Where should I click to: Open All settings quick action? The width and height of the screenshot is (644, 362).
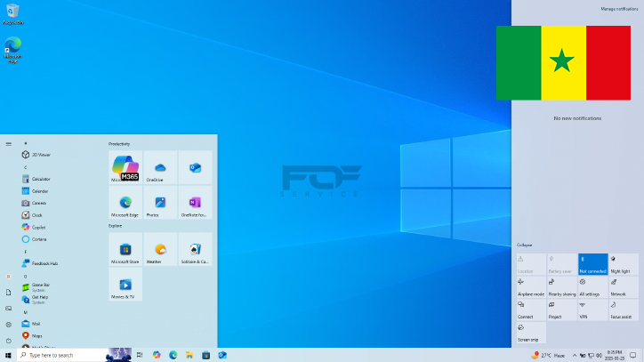pos(592,286)
